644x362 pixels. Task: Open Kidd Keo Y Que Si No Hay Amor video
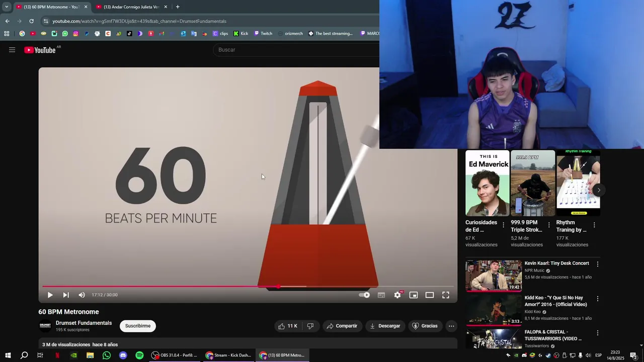tap(494, 310)
